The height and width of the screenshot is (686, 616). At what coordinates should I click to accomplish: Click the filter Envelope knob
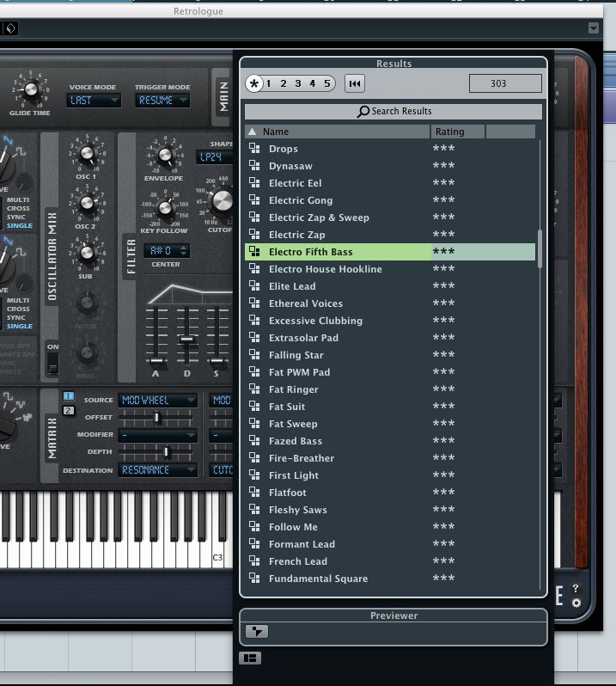point(165,155)
